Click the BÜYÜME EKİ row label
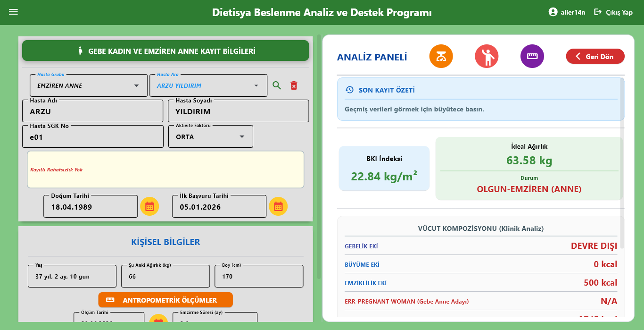 362,265
